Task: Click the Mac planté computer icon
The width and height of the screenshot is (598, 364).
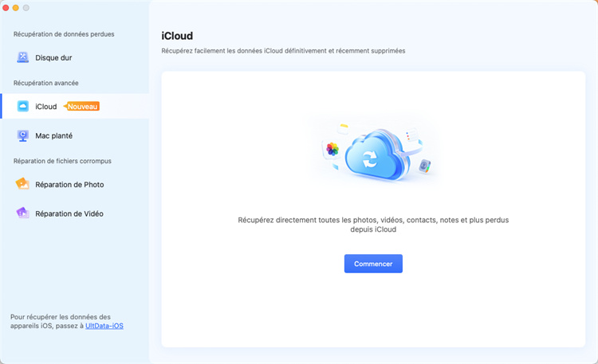Action: 23,135
